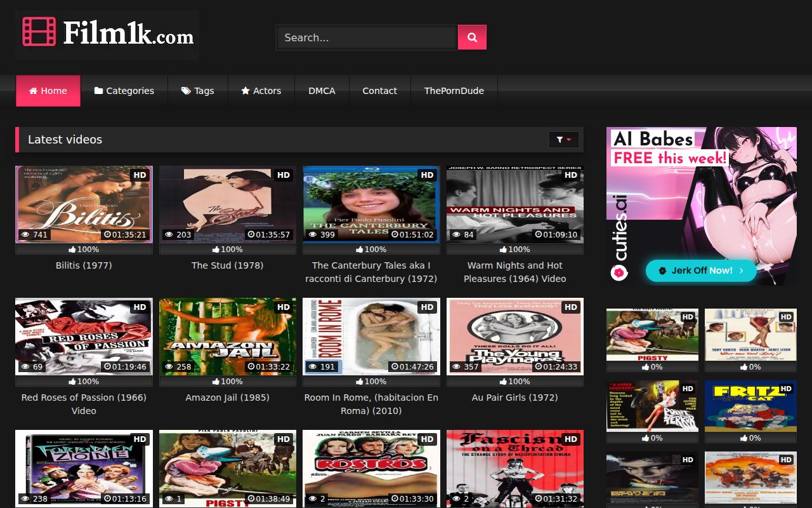Open the Forbidden Zone video thumbnail
812x508 pixels.
84,468
